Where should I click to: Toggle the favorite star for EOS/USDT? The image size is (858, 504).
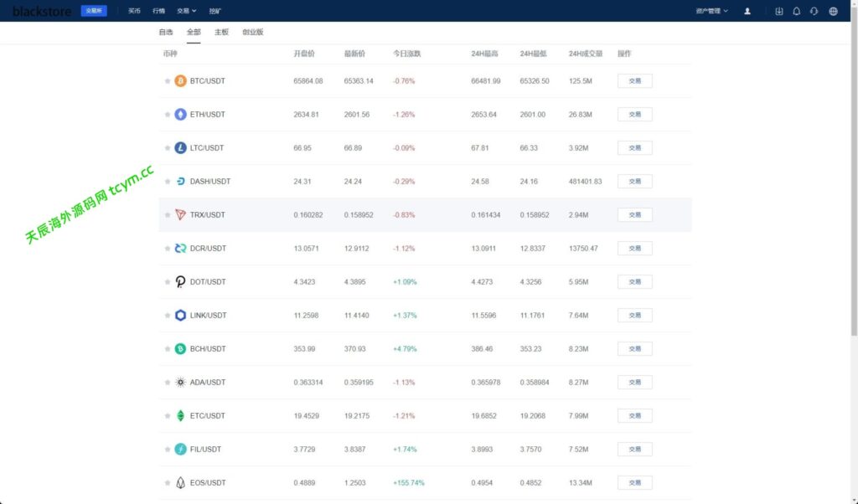point(168,483)
